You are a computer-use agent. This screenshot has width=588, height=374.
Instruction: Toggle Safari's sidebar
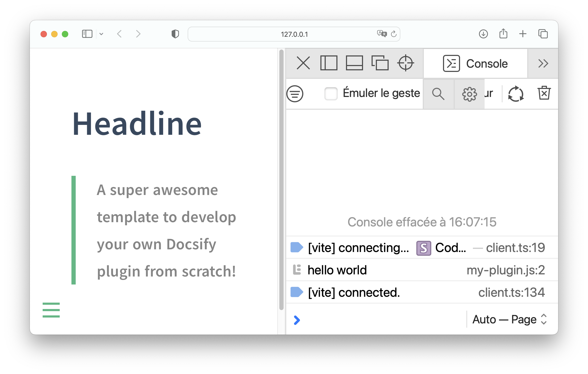(x=87, y=34)
